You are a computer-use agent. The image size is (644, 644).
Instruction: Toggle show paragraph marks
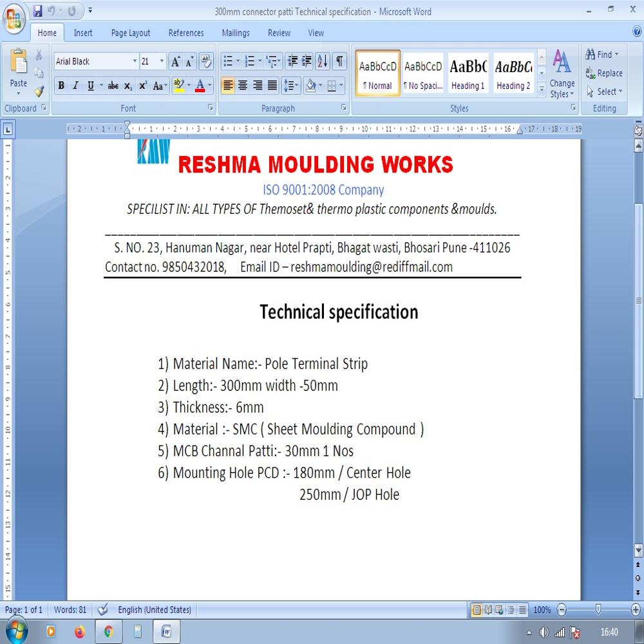coord(339,62)
